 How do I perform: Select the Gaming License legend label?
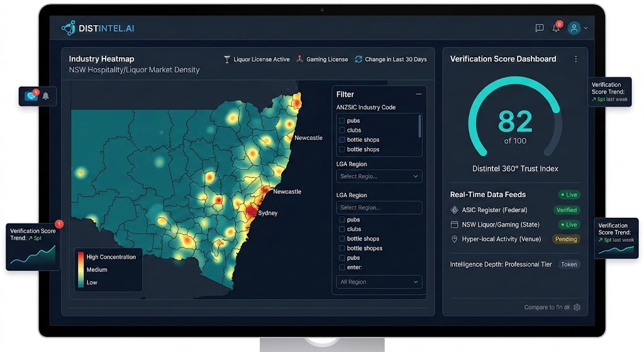pyautogui.click(x=327, y=59)
